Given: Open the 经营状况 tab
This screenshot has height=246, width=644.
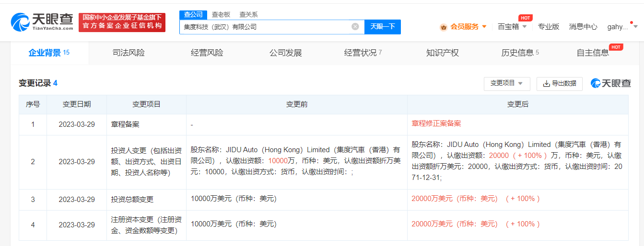Looking at the screenshot, I should pos(363,53).
